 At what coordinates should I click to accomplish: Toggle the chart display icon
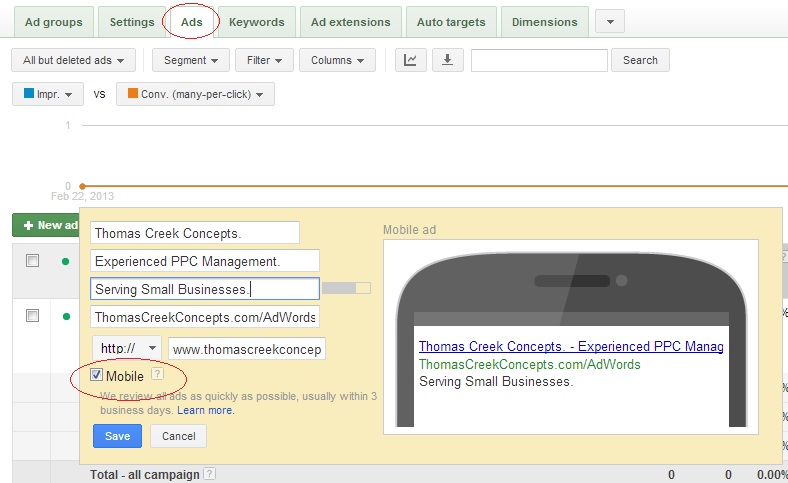coord(411,60)
